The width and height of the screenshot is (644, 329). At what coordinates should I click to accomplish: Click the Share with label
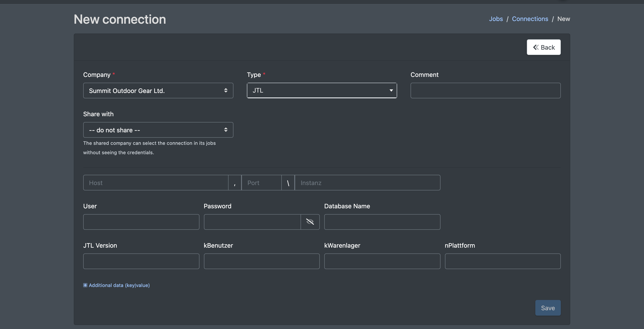pyautogui.click(x=98, y=114)
